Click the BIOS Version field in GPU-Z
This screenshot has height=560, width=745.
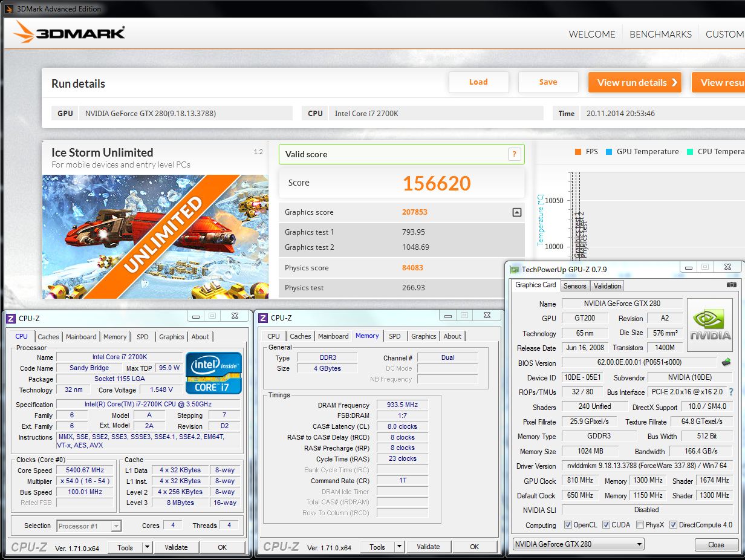640,363
